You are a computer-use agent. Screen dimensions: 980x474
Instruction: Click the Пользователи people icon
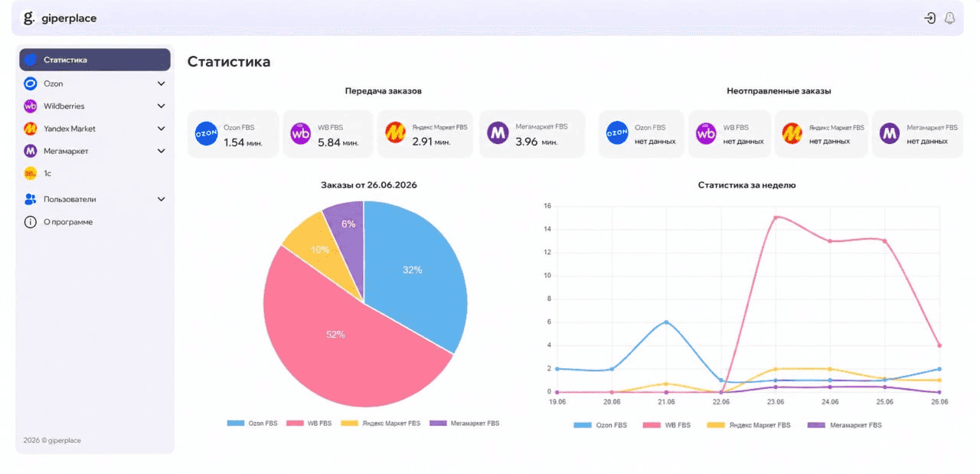click(31, 199)
